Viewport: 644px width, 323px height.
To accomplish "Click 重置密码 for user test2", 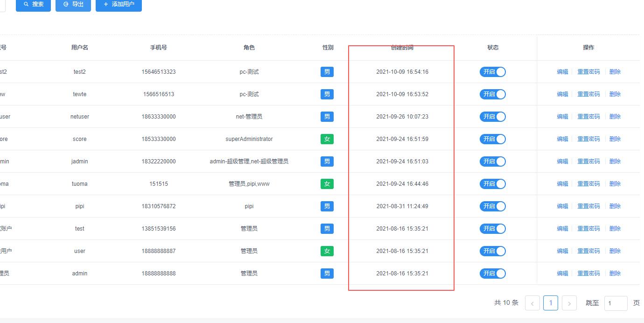I will coord(588,72).
